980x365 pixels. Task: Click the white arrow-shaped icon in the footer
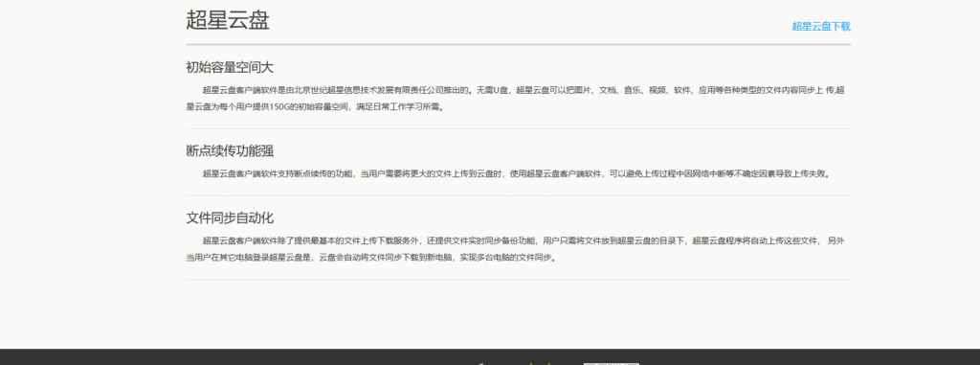click(480, 364)
